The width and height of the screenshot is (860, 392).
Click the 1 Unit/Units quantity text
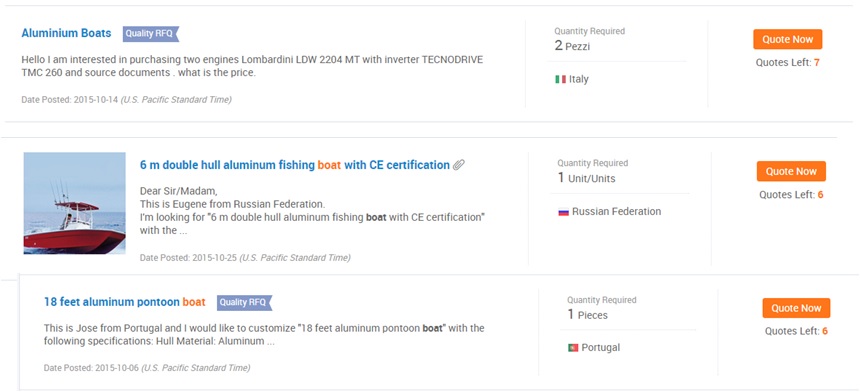pyautogui.click(x=586, y=178)
